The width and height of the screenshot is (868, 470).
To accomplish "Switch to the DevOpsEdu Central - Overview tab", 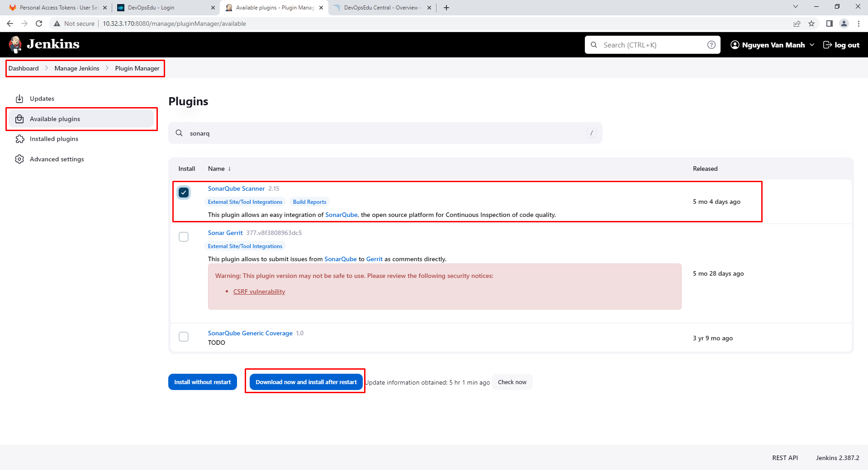I will (382, 8).
